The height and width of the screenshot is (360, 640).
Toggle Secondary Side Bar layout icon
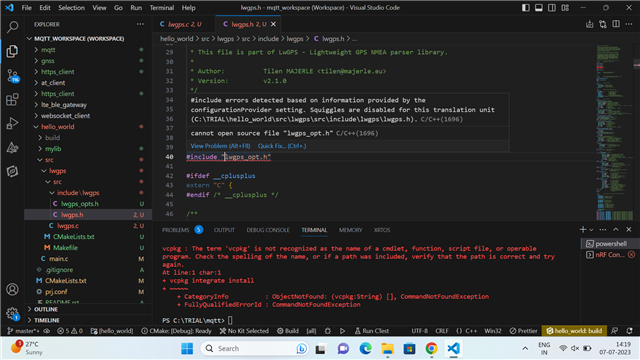pos(552,8)
